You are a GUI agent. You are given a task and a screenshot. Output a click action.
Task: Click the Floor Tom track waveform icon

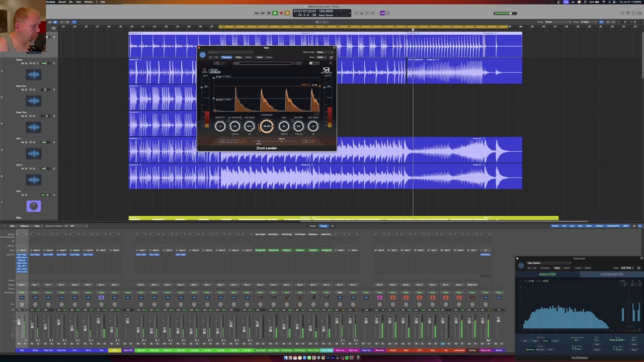[34, 127]
